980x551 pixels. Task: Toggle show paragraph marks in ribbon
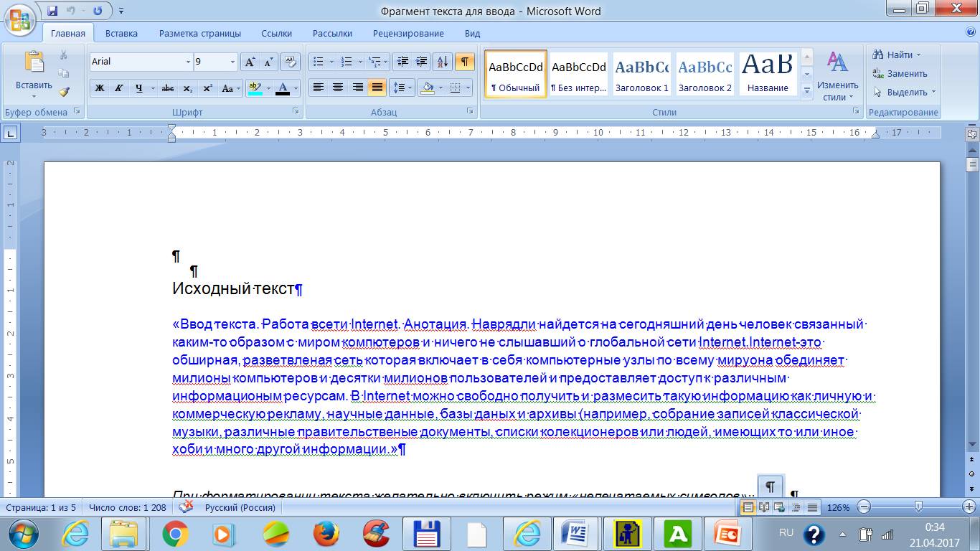coord(464,62)
